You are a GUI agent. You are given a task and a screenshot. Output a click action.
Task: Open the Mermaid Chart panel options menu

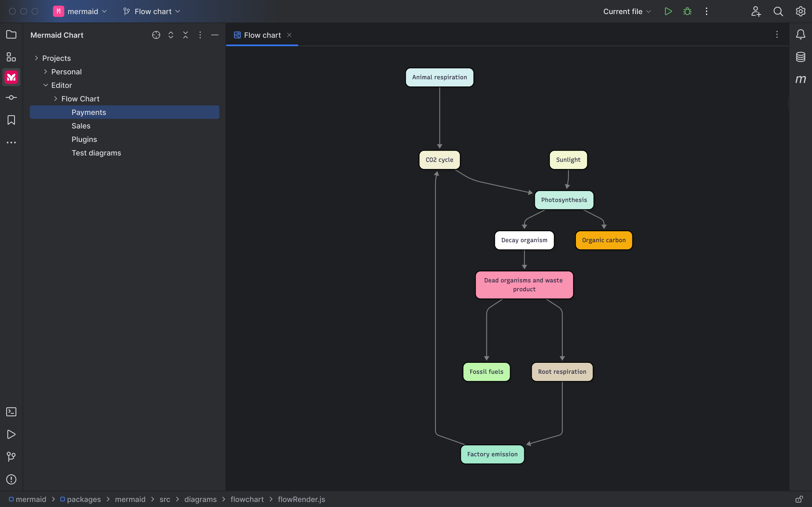point(200,35)
